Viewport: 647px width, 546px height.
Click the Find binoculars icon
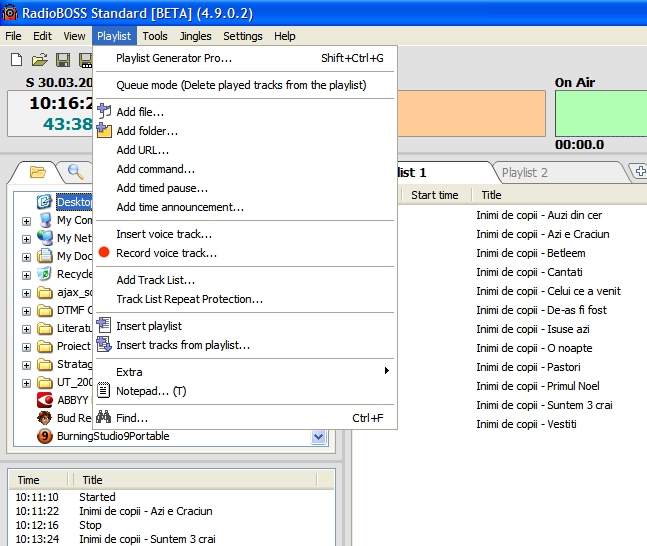[103, 417]
